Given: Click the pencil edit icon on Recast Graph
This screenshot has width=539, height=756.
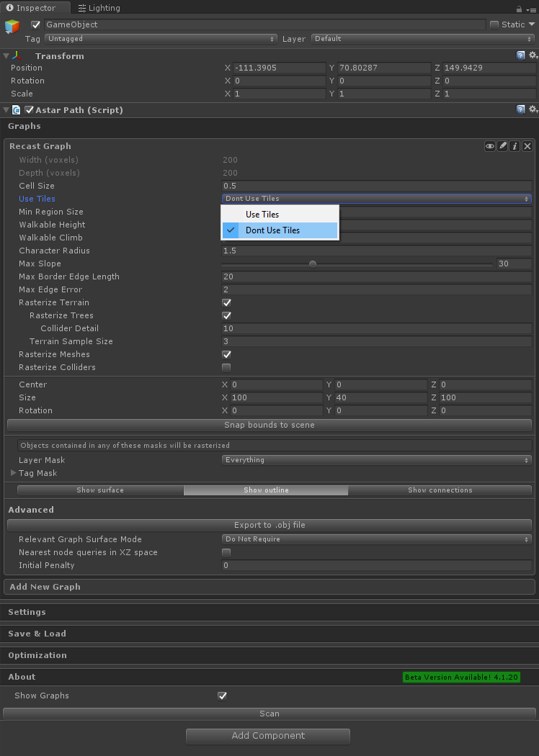Looking at the screenshot, I should coord(502,146).
